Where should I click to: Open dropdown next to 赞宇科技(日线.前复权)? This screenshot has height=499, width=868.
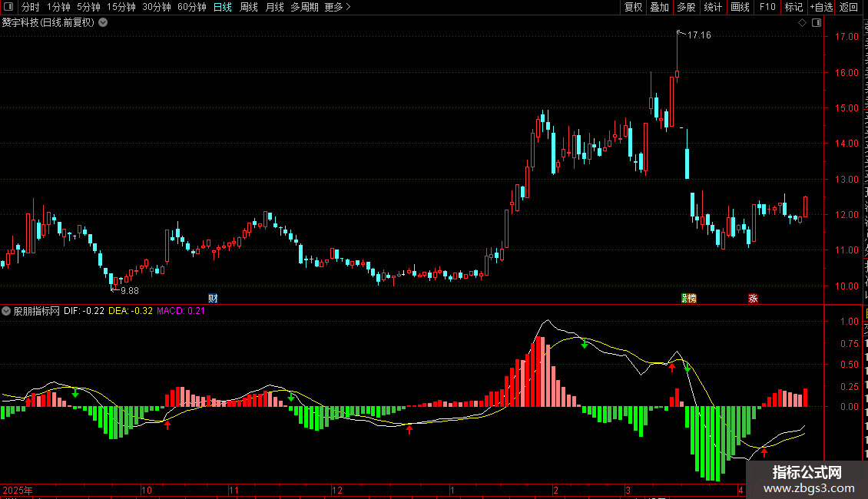(103, 23)
